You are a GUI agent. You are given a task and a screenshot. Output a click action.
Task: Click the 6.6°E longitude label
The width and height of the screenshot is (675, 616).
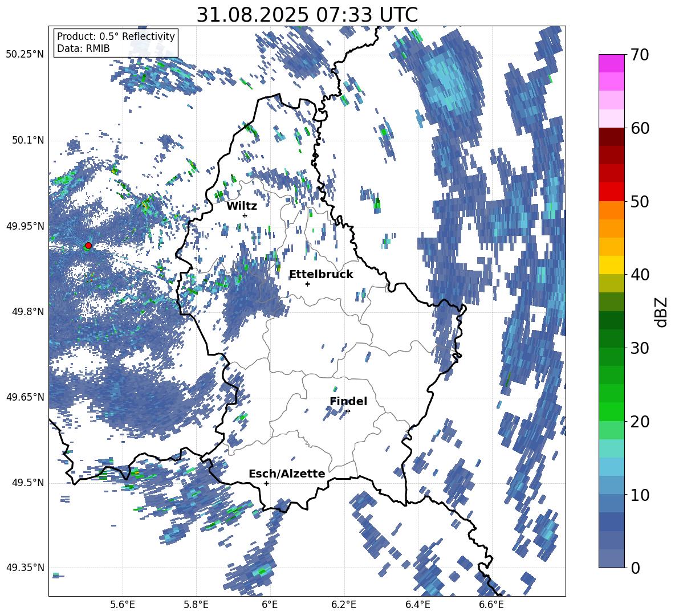click(x=491, y=605)
